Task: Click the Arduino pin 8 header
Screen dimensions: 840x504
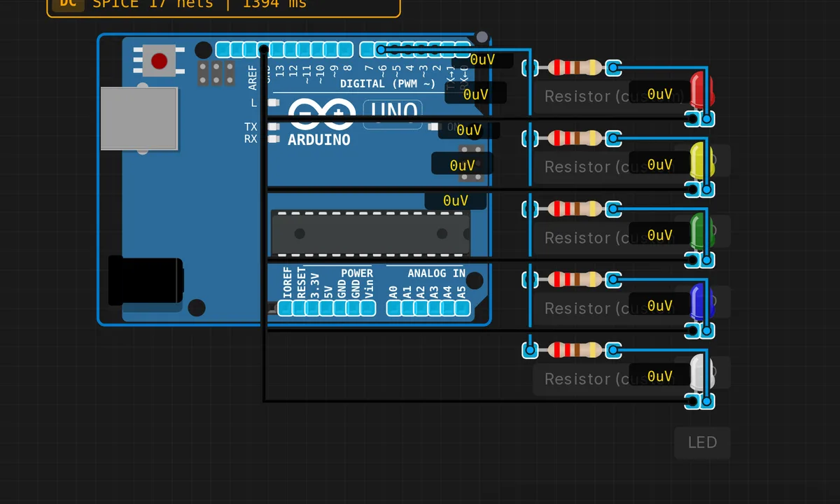Action: (x=345, y=49)
